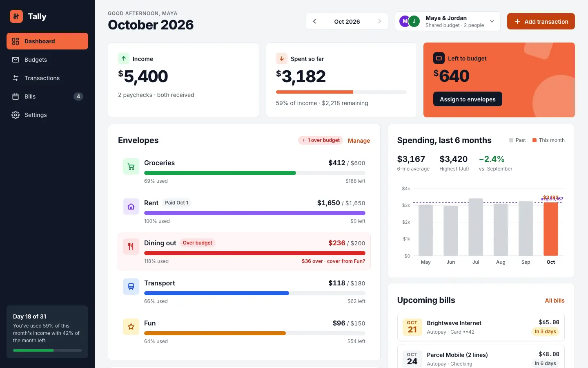Click the Groceries progress bar
Image resolution: width=588 pixels, height=368 pixels.
(255, 173)
